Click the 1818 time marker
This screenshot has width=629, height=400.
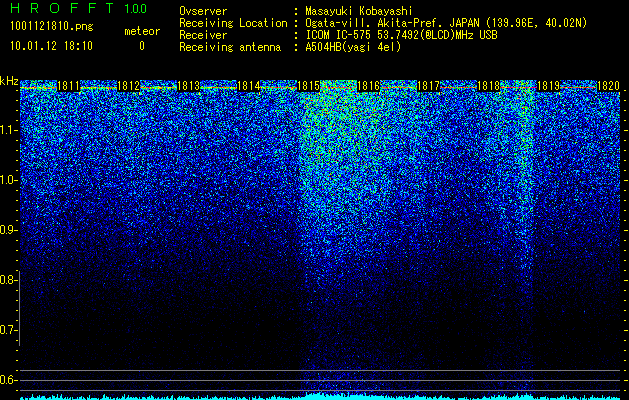[489, 85]
